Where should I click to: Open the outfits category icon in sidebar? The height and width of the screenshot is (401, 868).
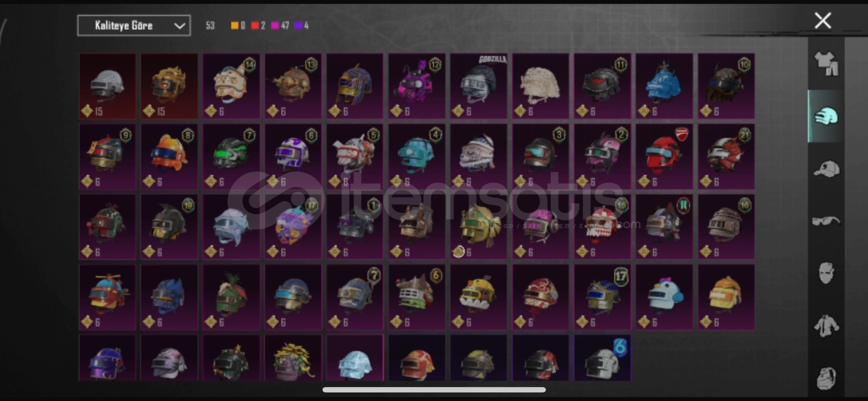(x=826, y=63)
